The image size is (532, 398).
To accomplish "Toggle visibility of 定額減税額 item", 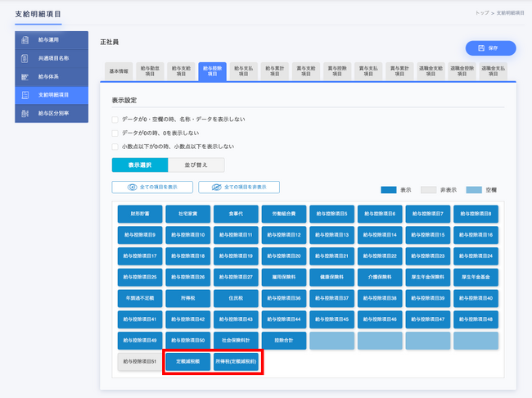I will pos(188,362).
